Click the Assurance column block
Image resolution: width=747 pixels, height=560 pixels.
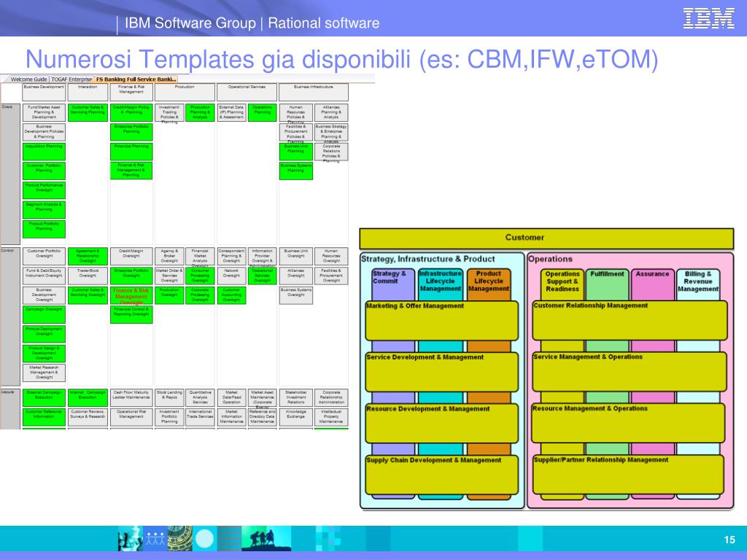(x=653, y=284)
